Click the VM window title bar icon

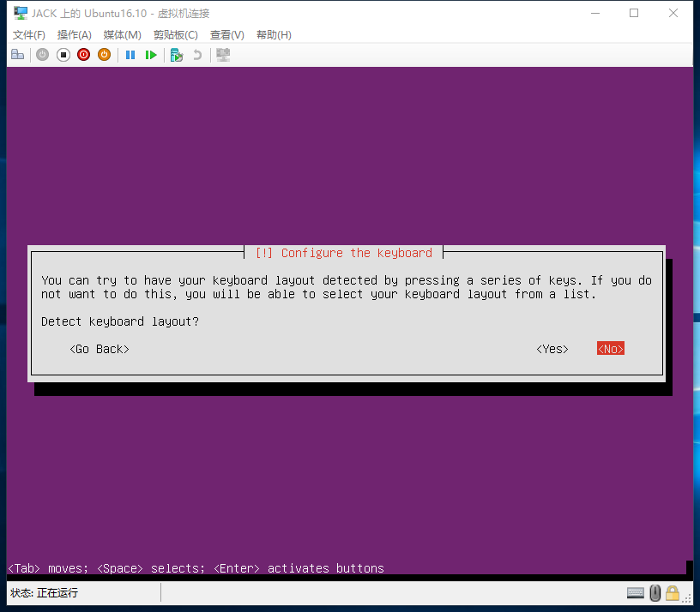pyautogui.click(x=20, y=14)
